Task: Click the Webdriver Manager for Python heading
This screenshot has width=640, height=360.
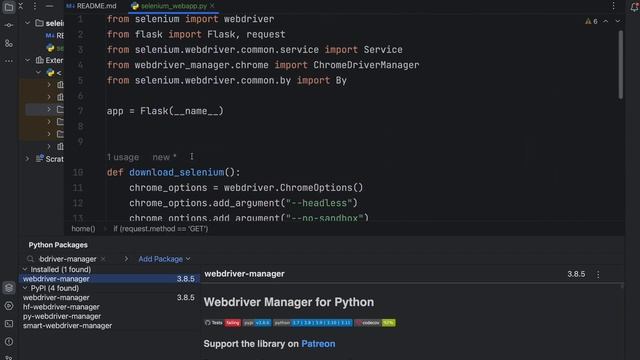Action: [x=289, y=302]
